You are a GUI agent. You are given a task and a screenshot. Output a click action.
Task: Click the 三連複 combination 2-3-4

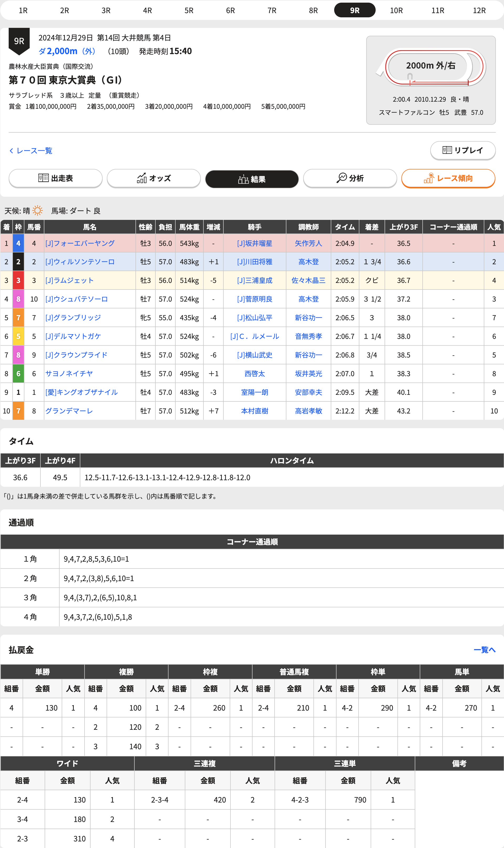[160, 800]
